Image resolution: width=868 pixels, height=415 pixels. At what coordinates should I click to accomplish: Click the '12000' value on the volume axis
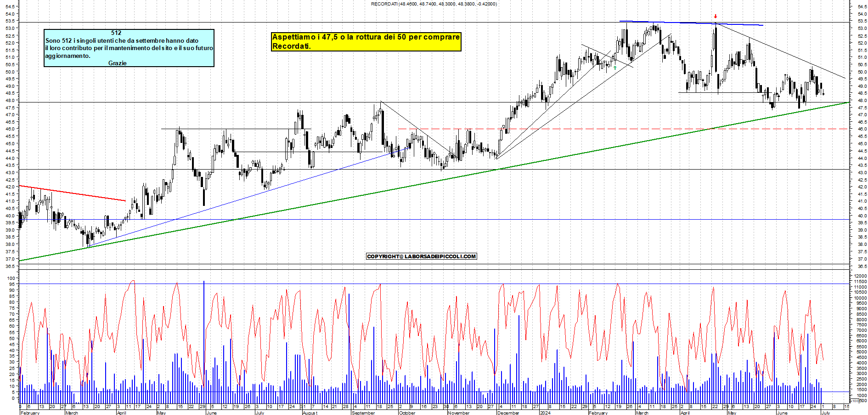coord(861,276)
